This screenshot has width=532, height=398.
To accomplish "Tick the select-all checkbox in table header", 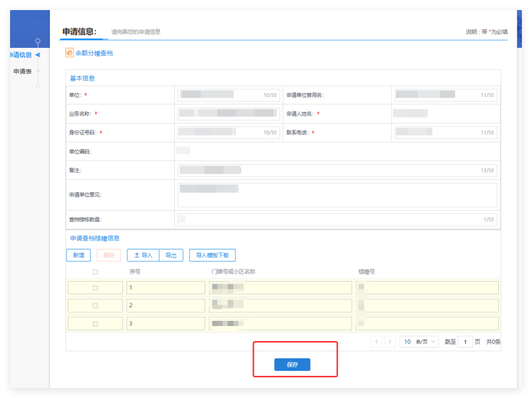I will pyautogui.click(x=95, y=272).
